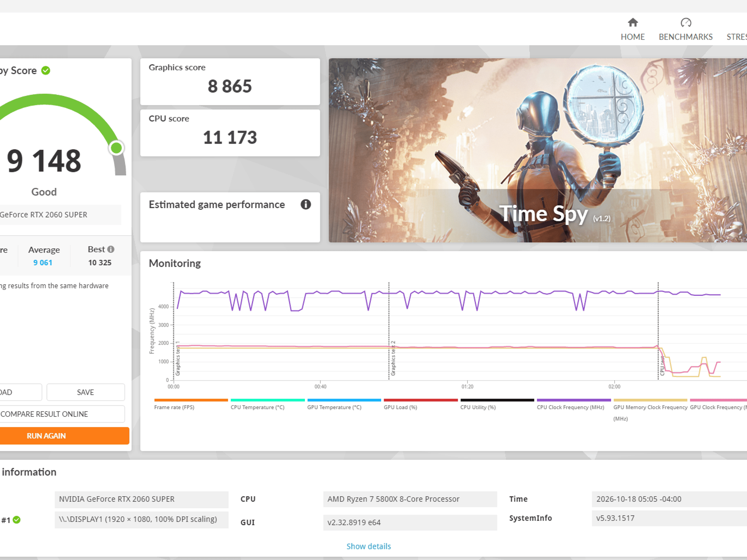Viewport: 747px width, 560px height.
Task: Click the CPU test chart marker line
Action: click(x=658, y=330)
